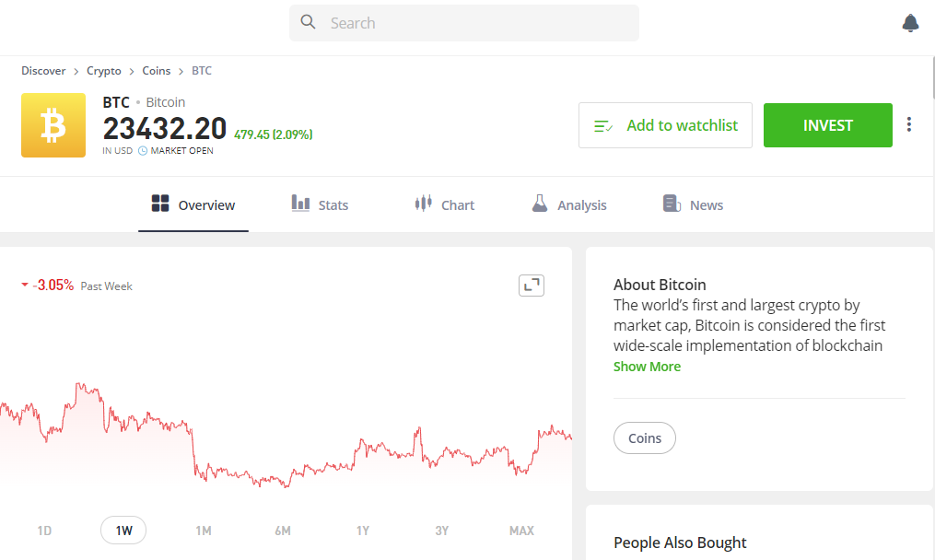Open the Analysis tab
935x560 pixels.
(x=569, y=204)
